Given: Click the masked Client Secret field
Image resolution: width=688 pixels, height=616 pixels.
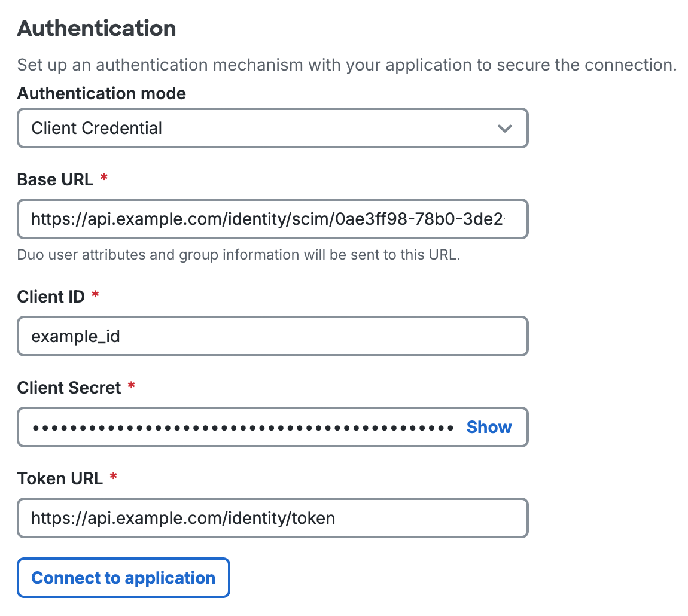Looking at the screenshot, I should pos(239,427).
